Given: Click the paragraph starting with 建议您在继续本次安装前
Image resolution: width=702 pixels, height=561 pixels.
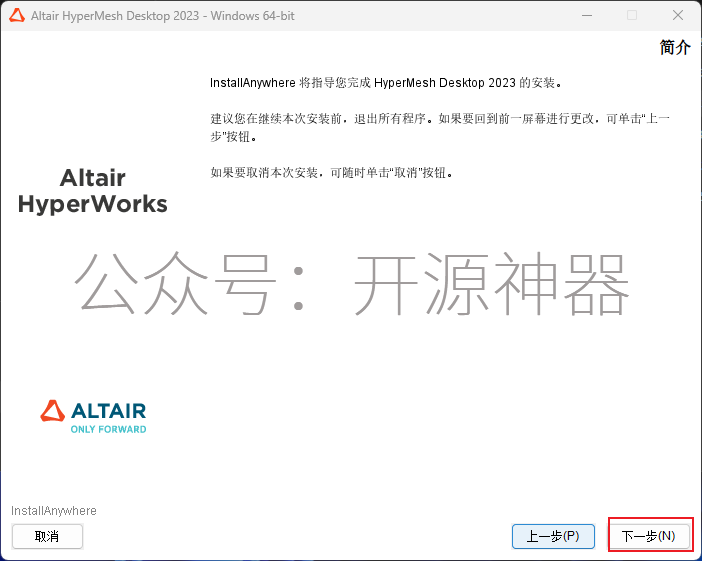Looking at the screenshot, I should point(440,128).
